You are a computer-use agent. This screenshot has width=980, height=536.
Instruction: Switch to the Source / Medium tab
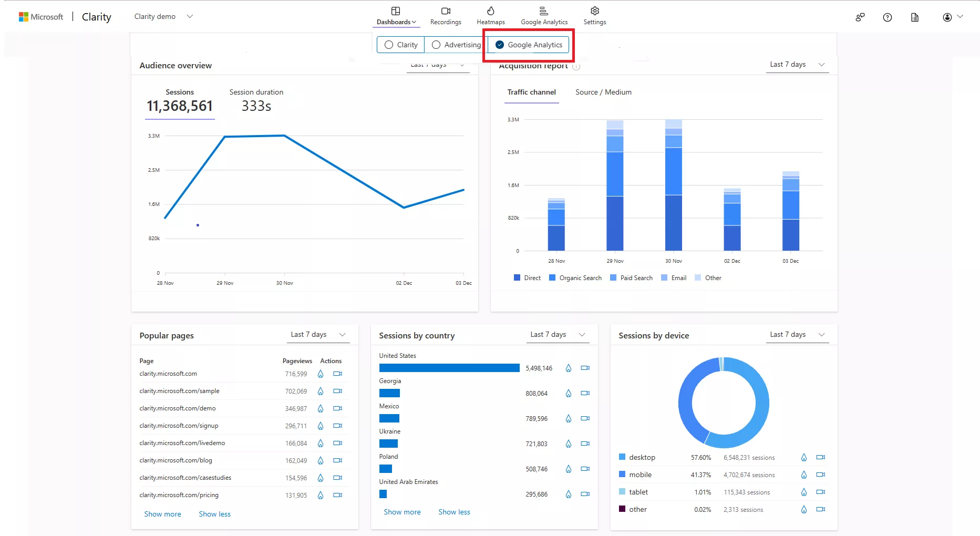click(603, 92)
